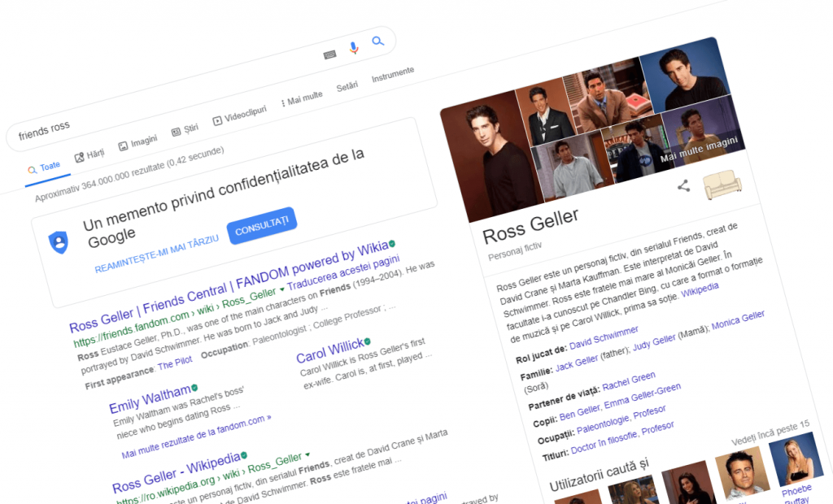
Task: Open Paleontologie occupation link
Action: [x=603, y=425]
